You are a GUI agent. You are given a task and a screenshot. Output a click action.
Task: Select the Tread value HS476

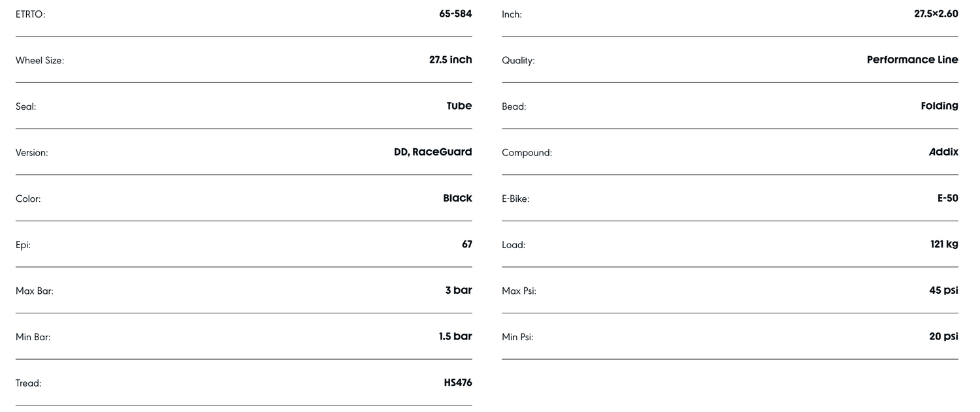457,383
